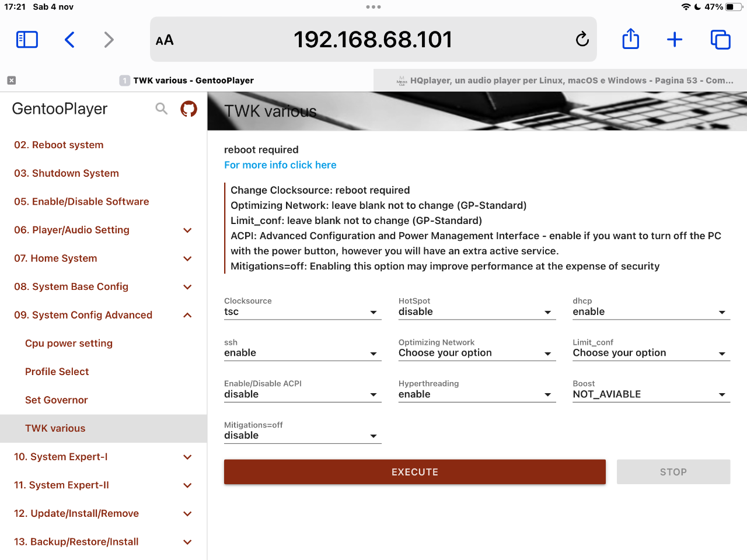
Task: Click the EXECUTE button
Action: tap(415, 472)
